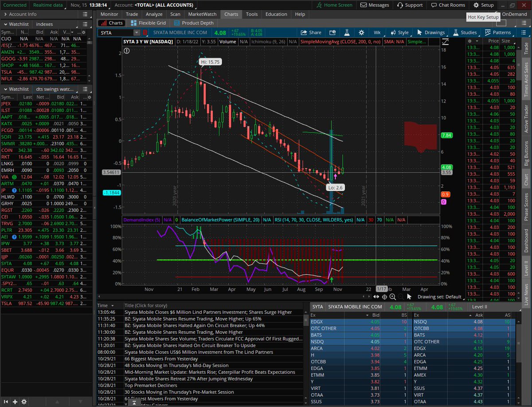Open the Patterns menu
Screen dimensions: 532x407
point(497,32)
